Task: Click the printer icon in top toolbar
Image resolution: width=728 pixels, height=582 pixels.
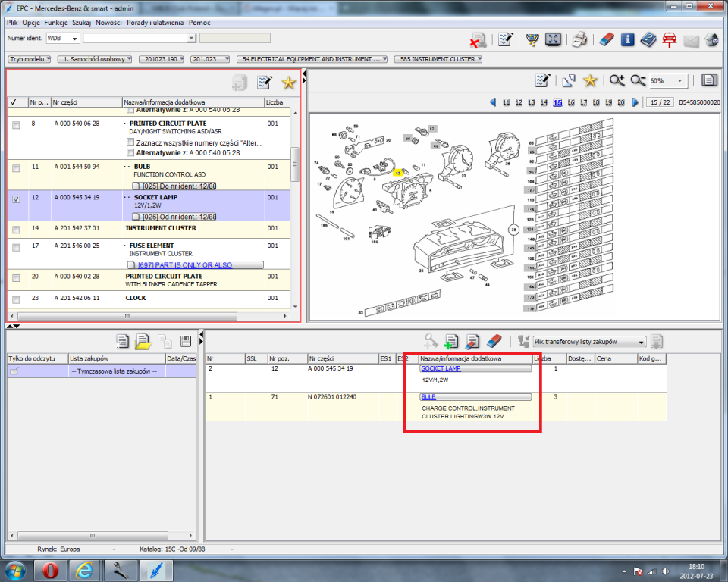Action: click(x=580, y=39)
